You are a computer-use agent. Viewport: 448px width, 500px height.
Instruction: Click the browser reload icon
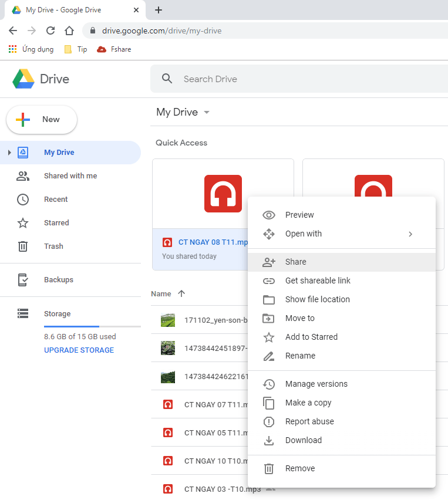point(50,31)
